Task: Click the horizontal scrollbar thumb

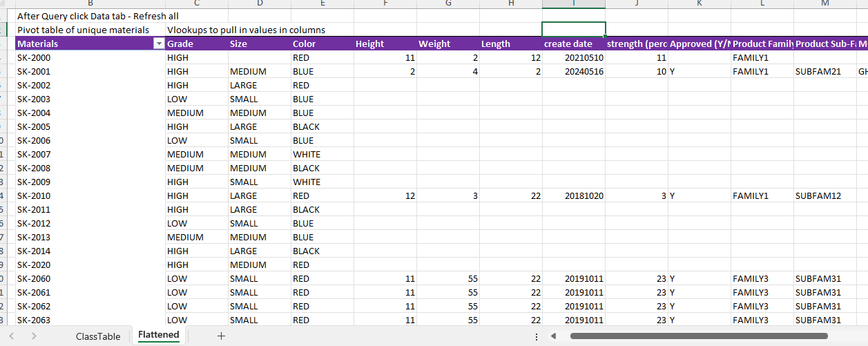Action: point(697,336)
